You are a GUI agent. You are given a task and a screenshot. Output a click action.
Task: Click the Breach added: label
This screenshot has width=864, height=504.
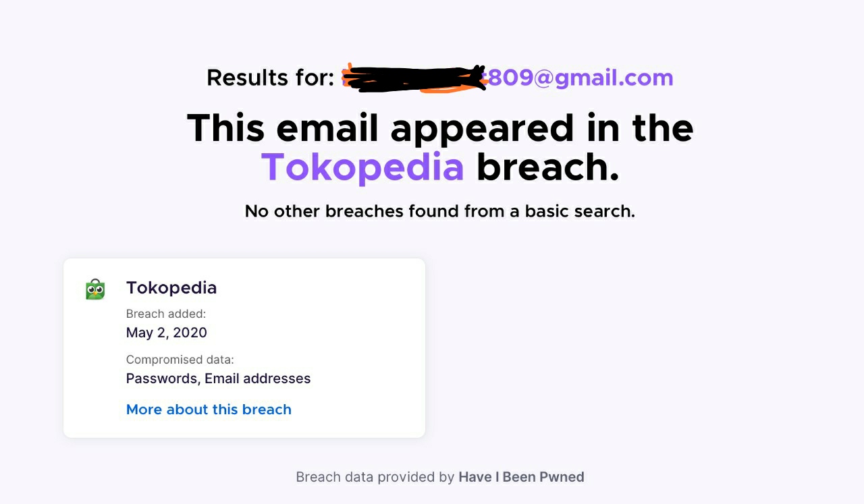pos(166,314)
